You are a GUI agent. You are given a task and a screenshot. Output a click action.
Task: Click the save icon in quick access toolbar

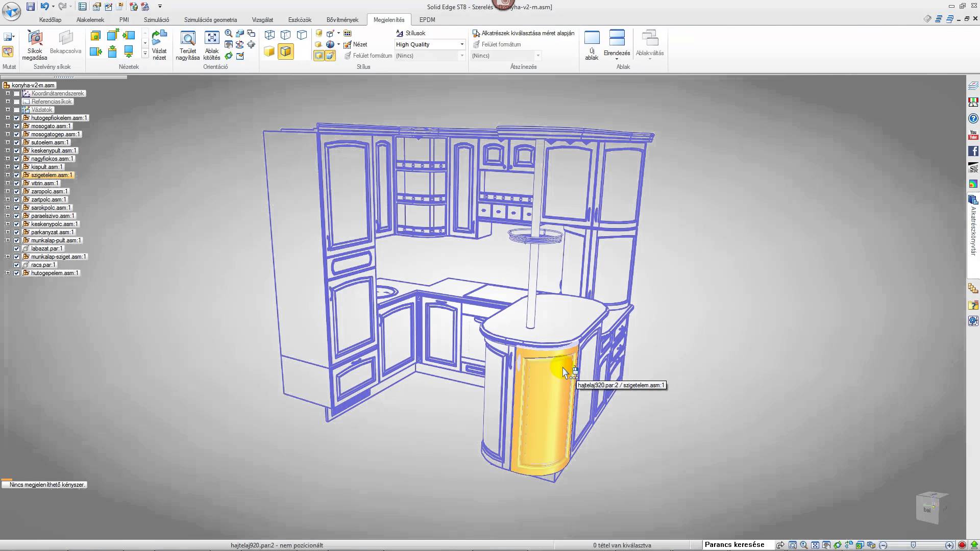(x=31, y=7)
